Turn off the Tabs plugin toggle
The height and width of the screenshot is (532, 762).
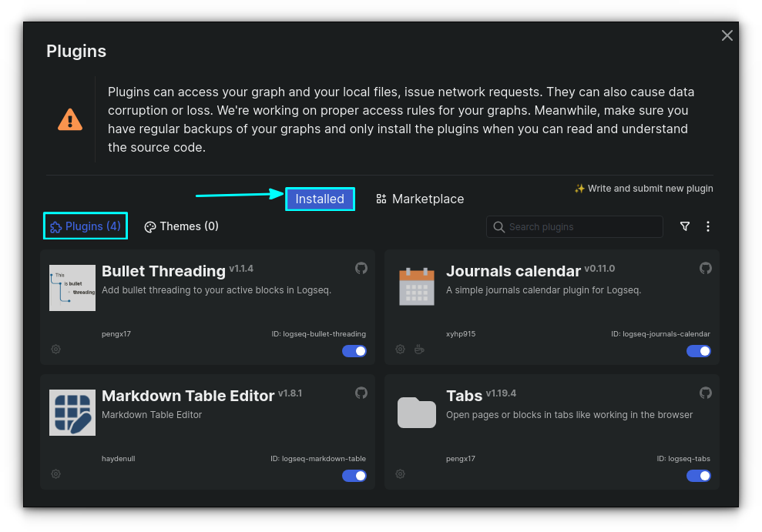(x=699, y=476)
